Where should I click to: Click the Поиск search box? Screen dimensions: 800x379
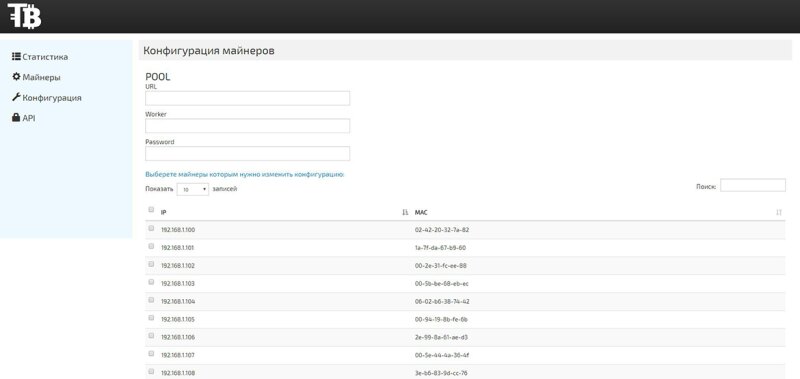(x=753, y=185)
